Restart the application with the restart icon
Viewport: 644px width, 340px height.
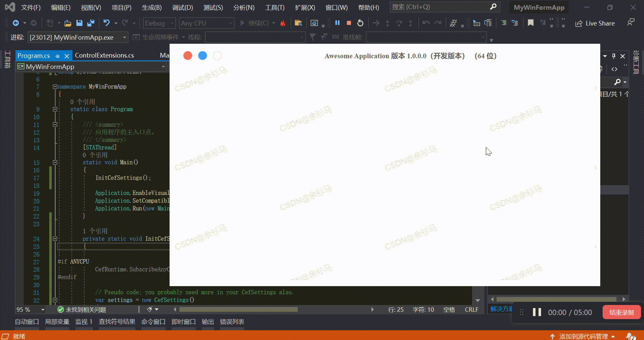pos(360,23)
